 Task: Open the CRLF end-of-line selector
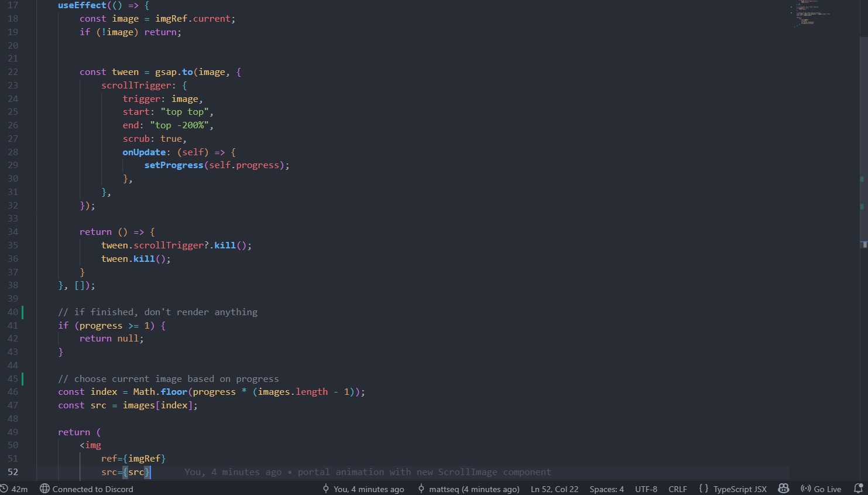[x=678, y=489]
